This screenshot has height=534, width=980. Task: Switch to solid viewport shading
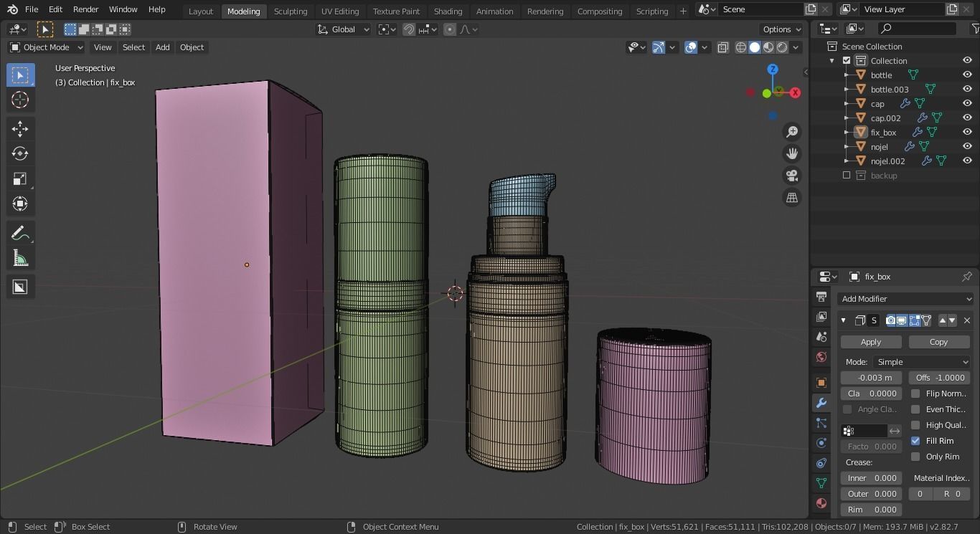[x=755, y=47]
